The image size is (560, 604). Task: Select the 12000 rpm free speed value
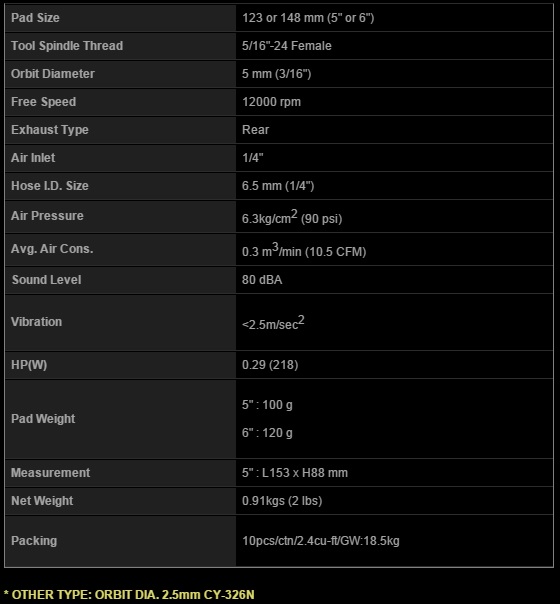point(272,102)
